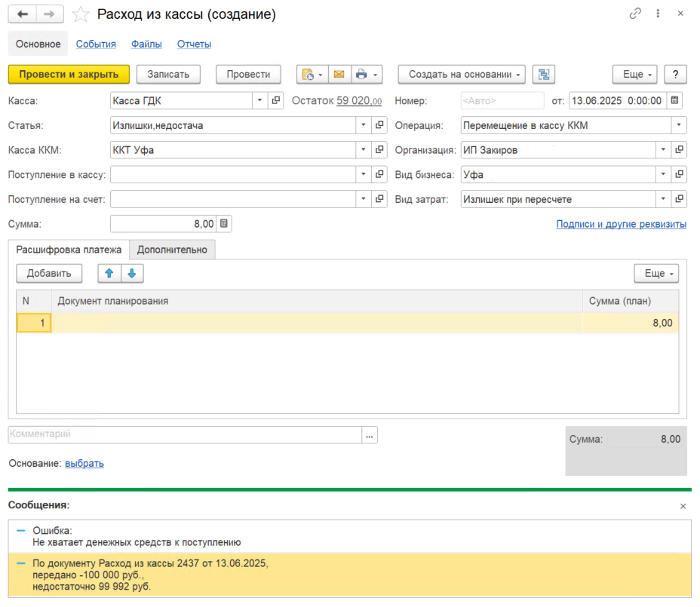Open the Вид затрат record card icon

tap(679, 199)
